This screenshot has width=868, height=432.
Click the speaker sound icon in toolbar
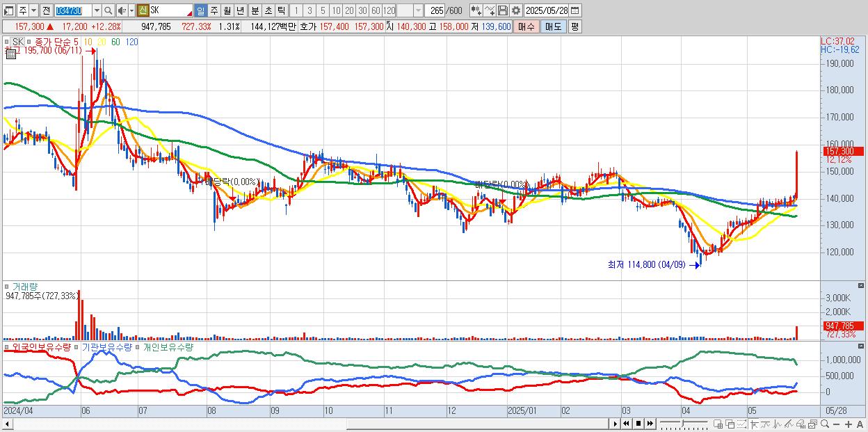[122, 10]
